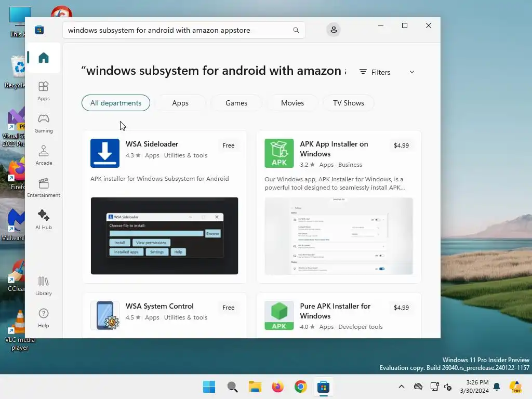The width and height of the screenshot is (532, 399).
Task: Open the Library in the sidebar
Action: [44, 286]
